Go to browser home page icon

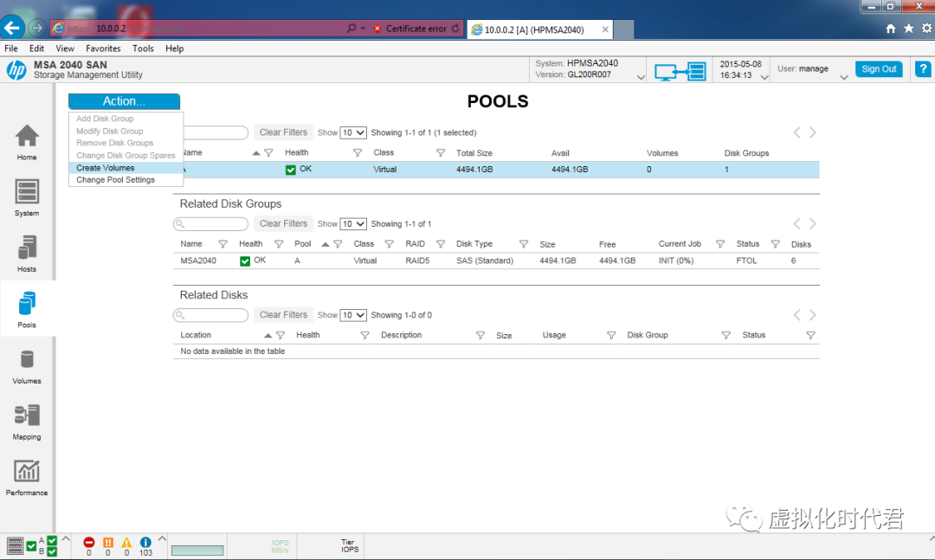point(890,28)
